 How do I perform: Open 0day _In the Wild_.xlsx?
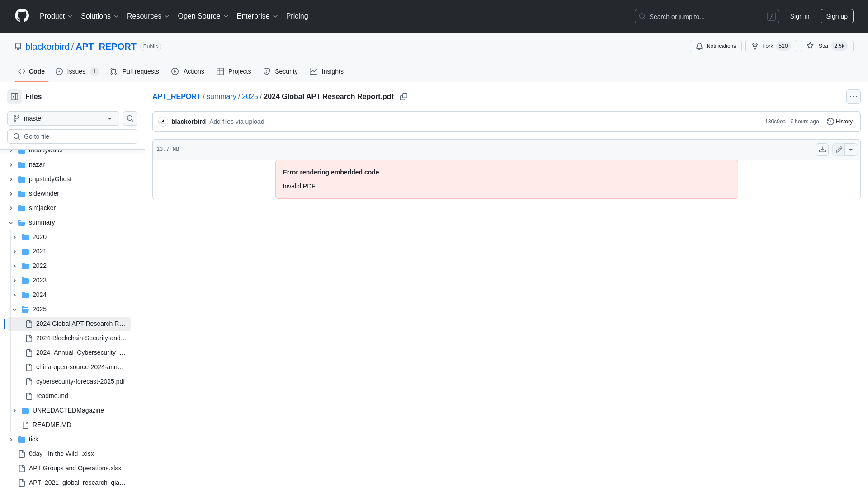pyautogui.click(x=61, y=454)
